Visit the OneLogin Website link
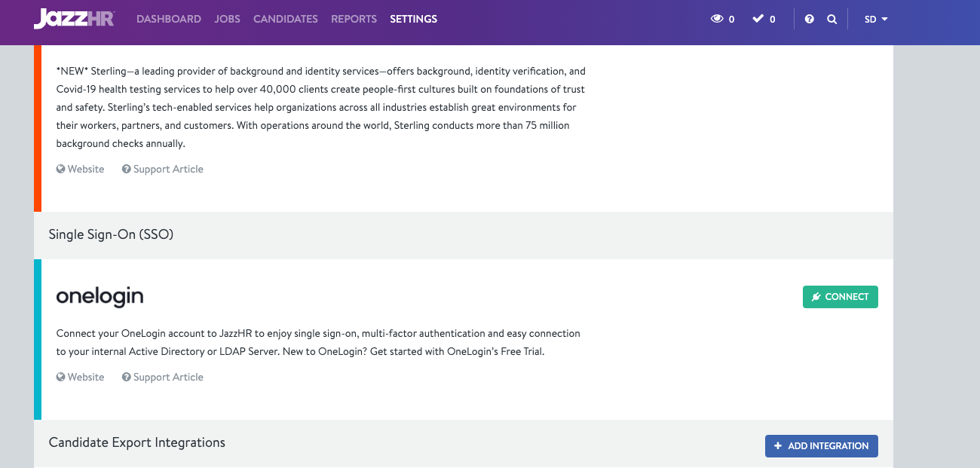 pos(86,378)
